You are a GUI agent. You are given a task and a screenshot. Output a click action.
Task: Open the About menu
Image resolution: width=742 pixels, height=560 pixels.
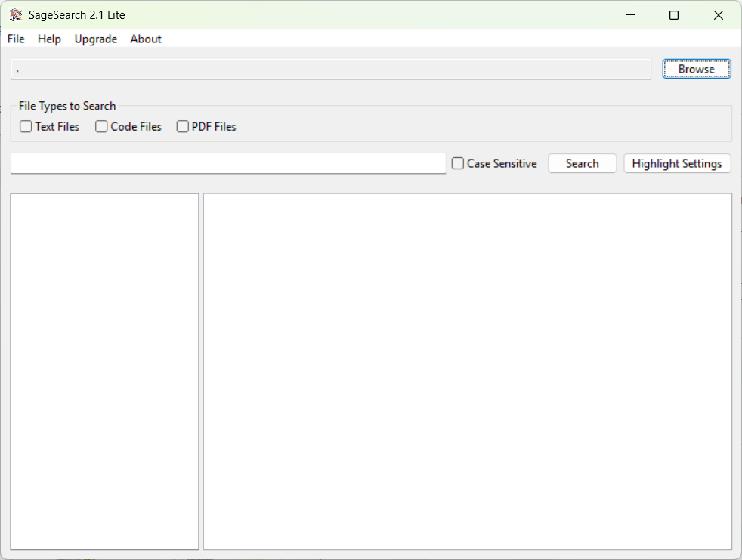pos(146,39)
